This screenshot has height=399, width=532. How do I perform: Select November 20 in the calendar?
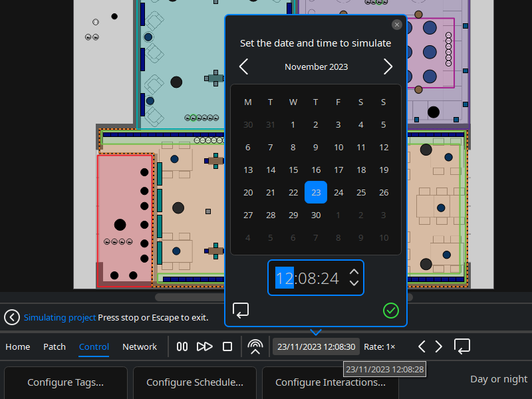click(x=248, y=192)
